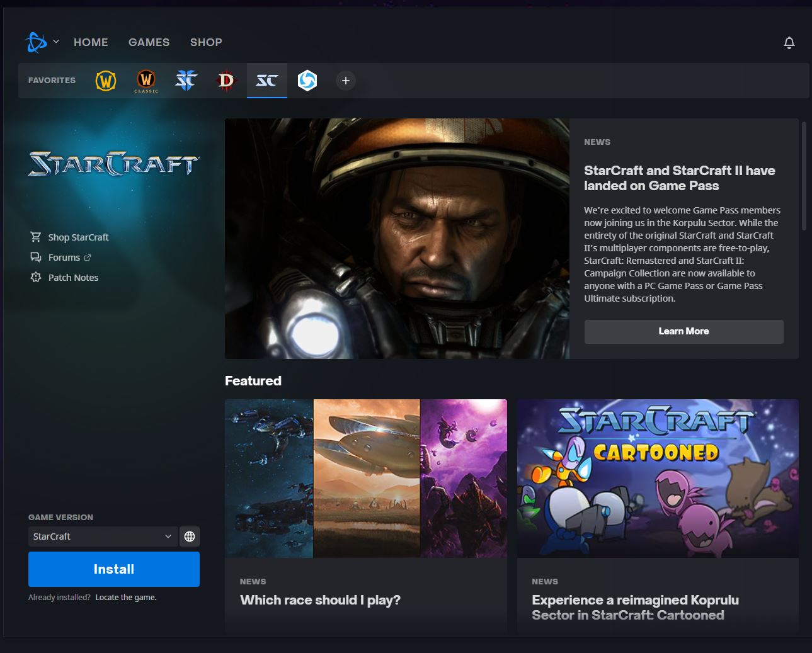Open the region globe selector

click(x=190, y=537)
